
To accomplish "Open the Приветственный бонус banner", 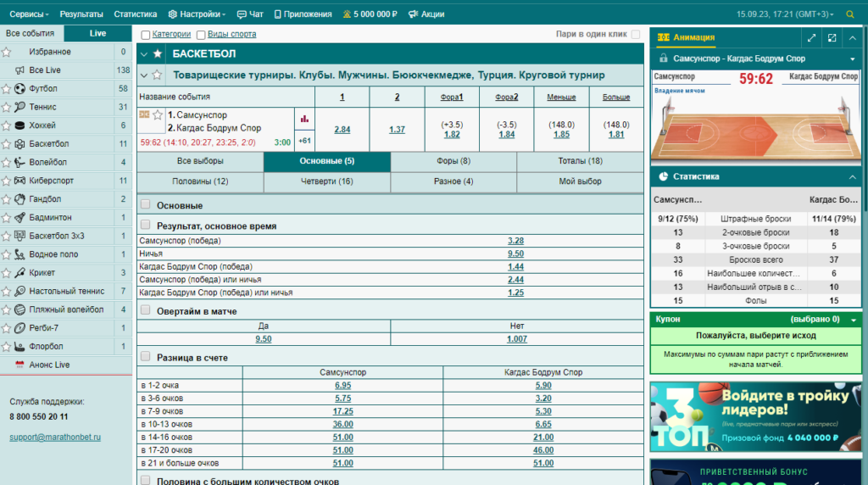I will (x=755, y=471).
